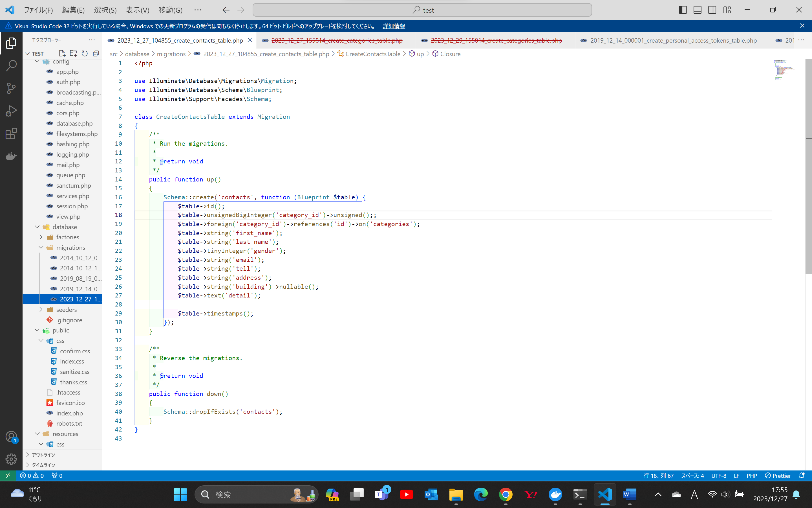The width and height of the screenshot is (812, 508).
Task: Open the Search view in activity bar
Action: click(11, 65)
